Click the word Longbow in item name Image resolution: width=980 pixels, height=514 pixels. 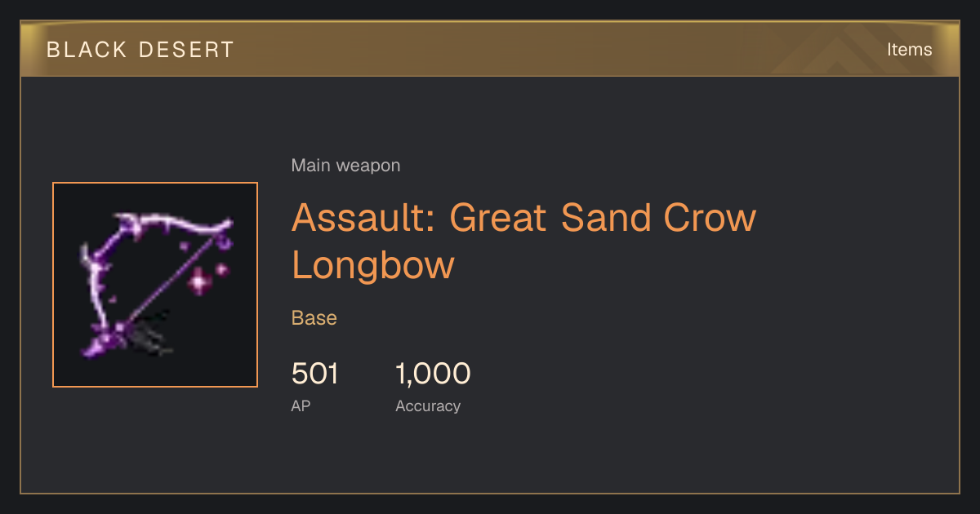tap(372, 265)
